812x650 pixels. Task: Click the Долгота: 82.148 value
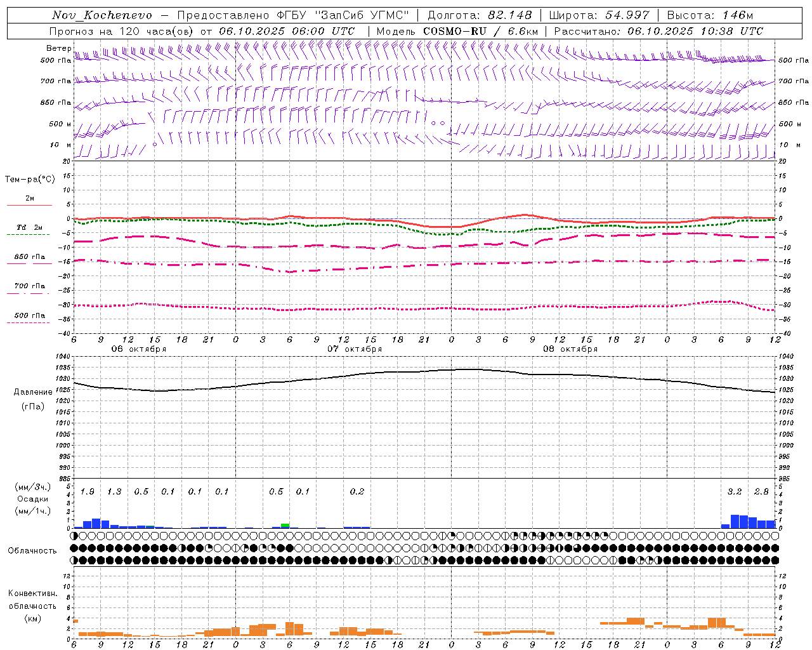coord(480,15)
